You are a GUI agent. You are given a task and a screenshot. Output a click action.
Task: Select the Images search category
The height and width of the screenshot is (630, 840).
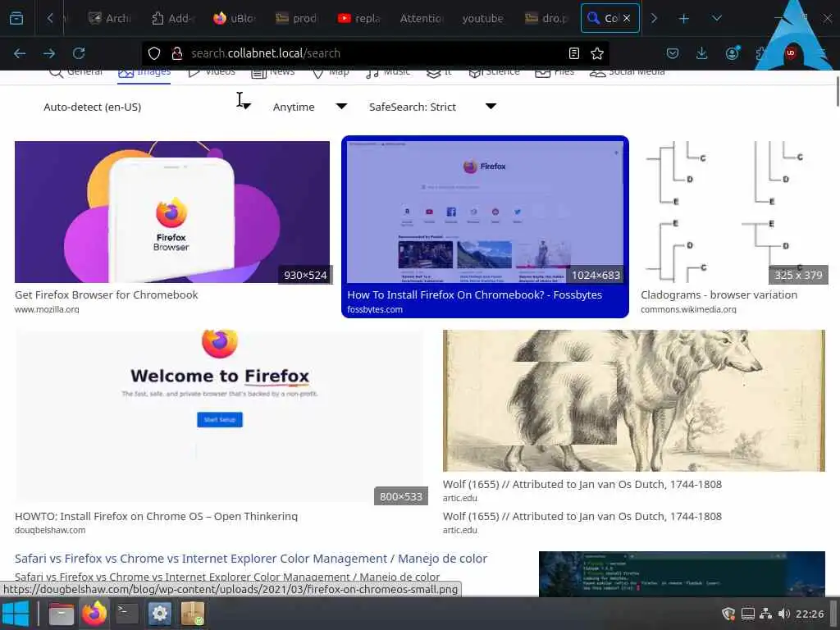tap(144, 73)
